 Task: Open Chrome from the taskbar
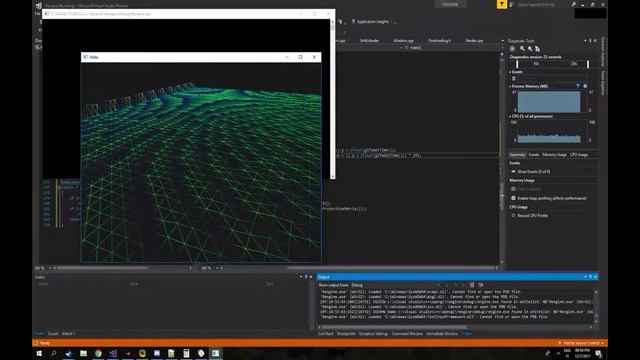98,353
